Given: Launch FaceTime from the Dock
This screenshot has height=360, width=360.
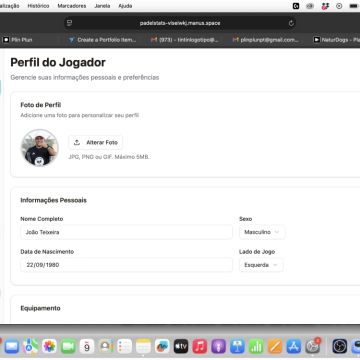Looking at the screenshot, I should [68, 347].
